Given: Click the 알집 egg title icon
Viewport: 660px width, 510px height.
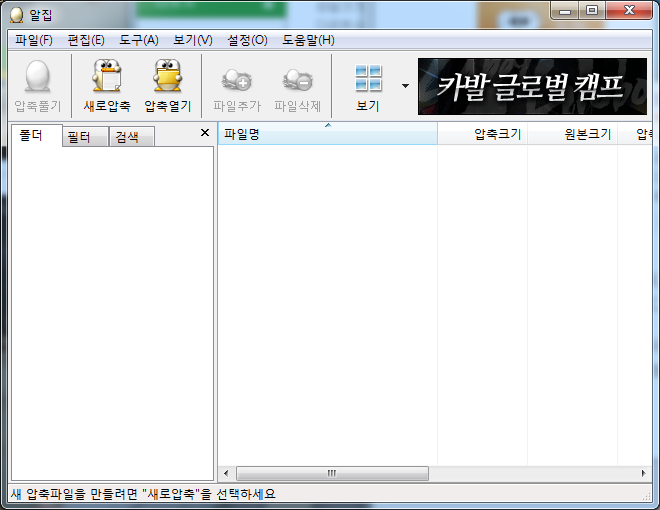Looking at the screenshot, I should pos(16,15).
